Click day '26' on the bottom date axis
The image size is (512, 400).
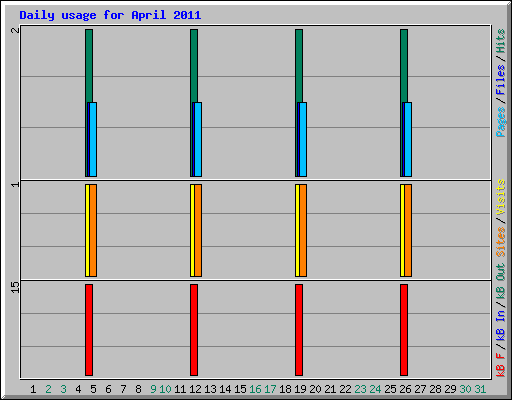405,389
